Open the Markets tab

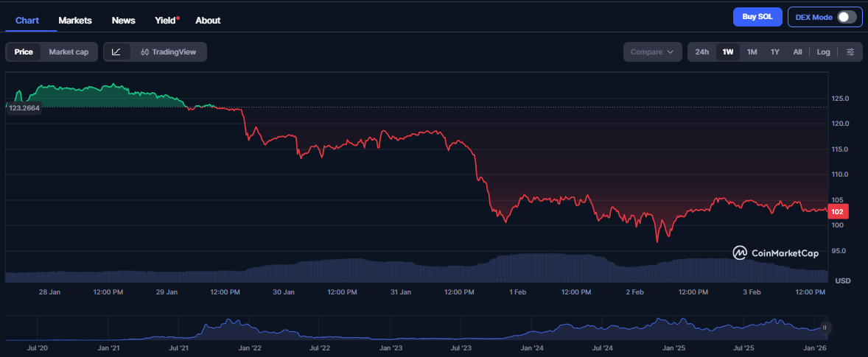tap(75, 21)
